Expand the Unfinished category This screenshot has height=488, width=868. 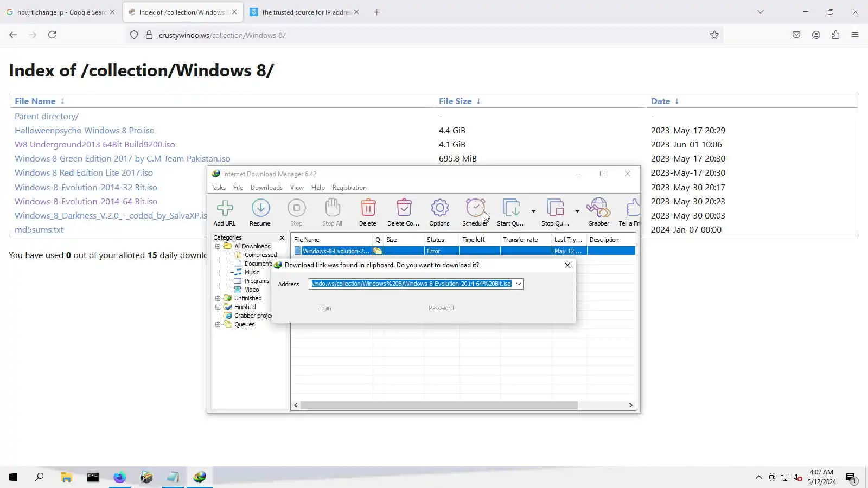(218, 298)
